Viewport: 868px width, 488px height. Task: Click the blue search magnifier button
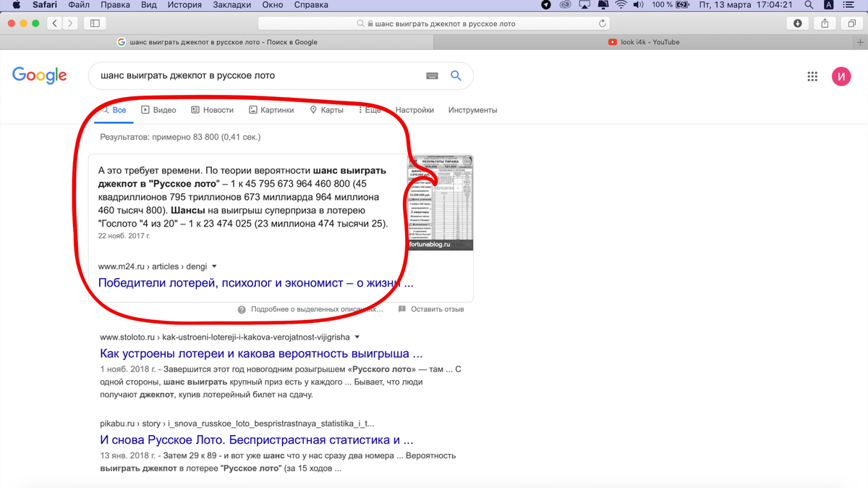[456, 75]
